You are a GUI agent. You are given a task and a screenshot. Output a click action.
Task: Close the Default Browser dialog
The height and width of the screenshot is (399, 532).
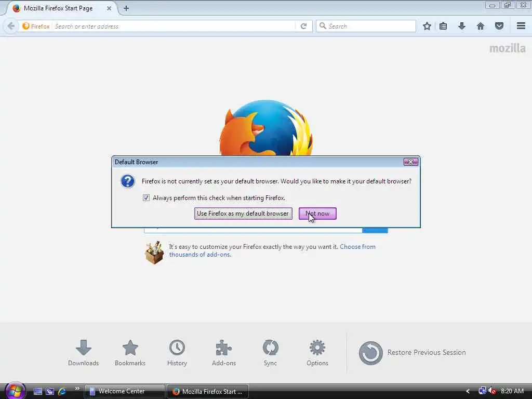410,162
